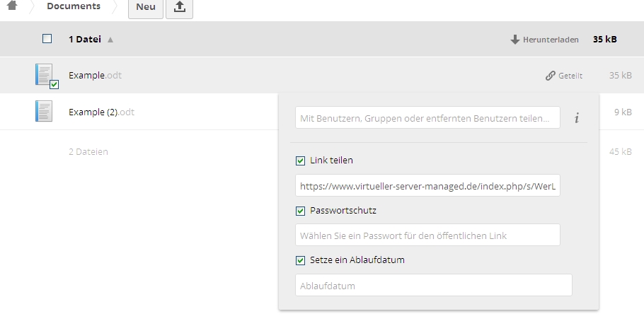This screenshot has height=326, width=644.
Task: Open the Neu menu
Action: tap(145, 7)
